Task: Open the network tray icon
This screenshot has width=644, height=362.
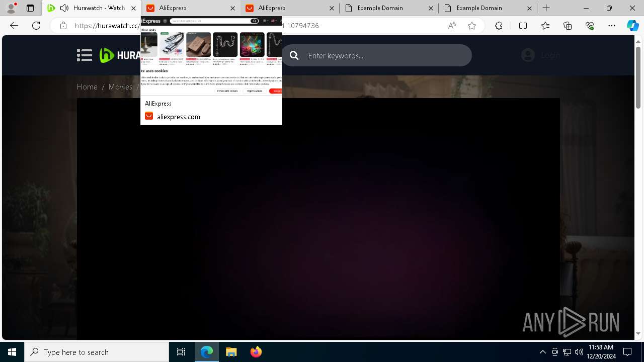Action: [x=567, y=352]
